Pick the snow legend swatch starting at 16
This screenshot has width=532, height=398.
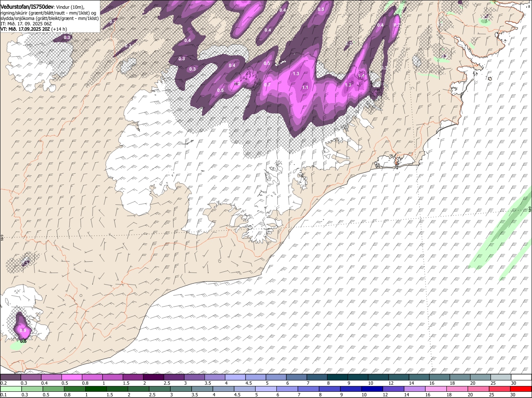click(x=440, y=377)
